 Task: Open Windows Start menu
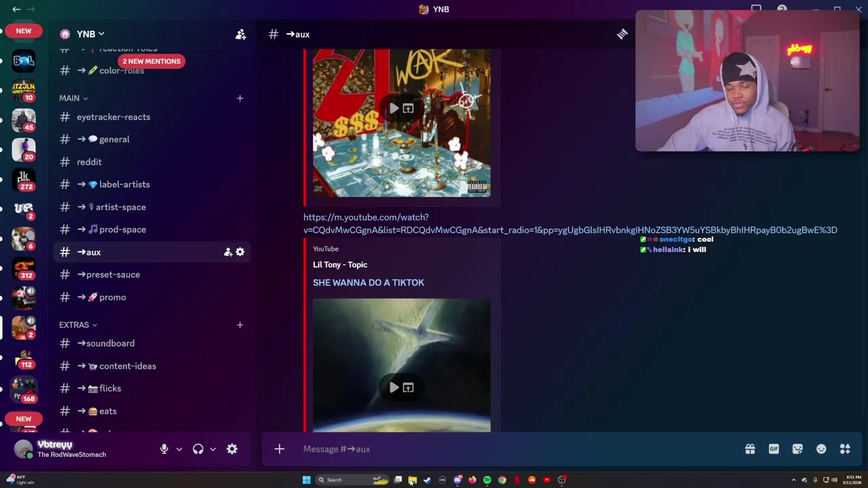[x=307, y=480]
